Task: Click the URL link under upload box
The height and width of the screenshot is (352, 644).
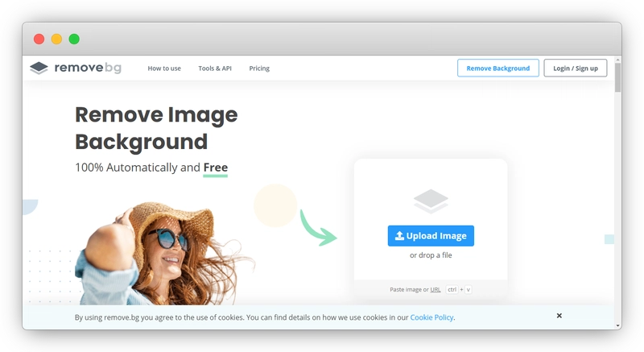Action: coord(436,289)
